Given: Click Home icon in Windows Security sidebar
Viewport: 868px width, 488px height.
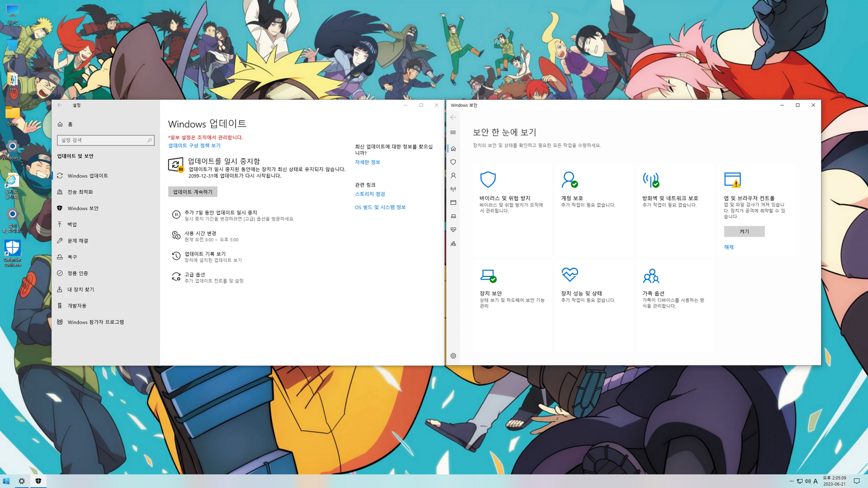Looking at the screenshot, I should coord(453,149).
